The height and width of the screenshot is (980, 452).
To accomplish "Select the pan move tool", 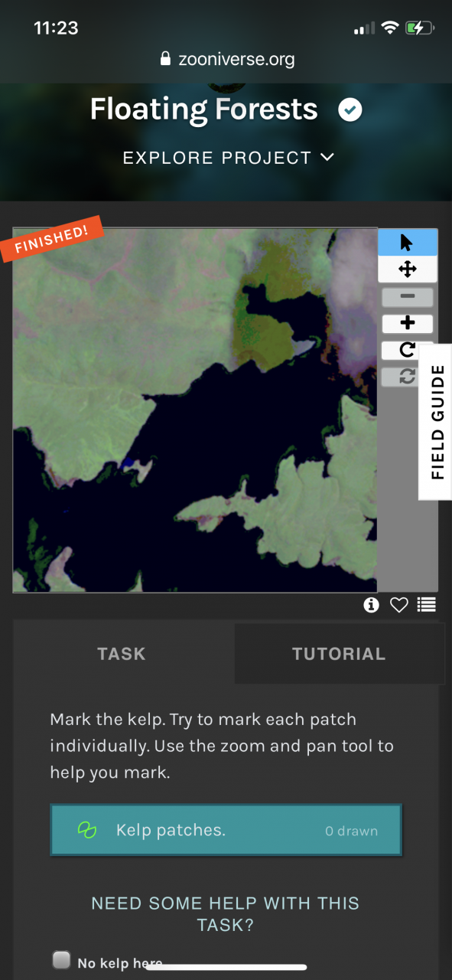I will click(407, 269).
